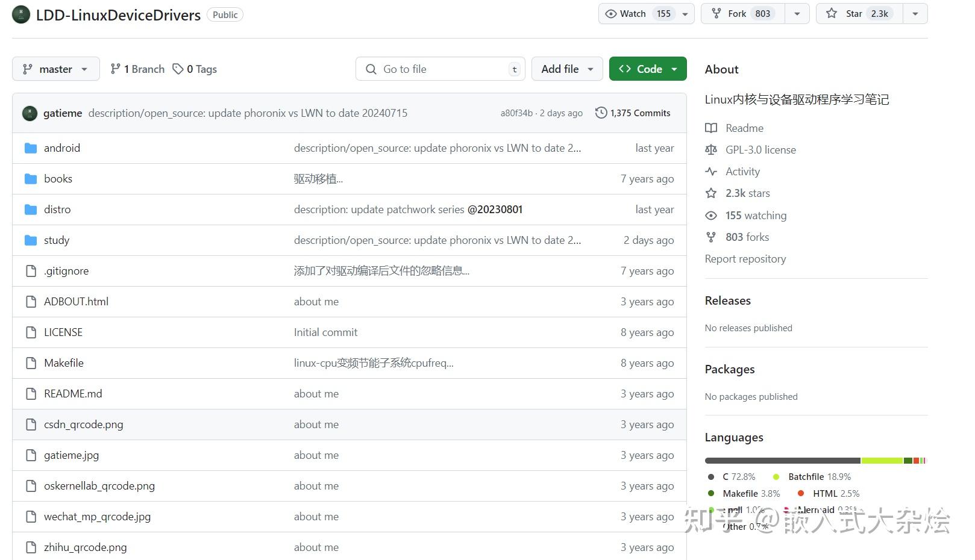Click the Report repository link
The height and width of the screenshot is (560, 975).
point(745,258)
